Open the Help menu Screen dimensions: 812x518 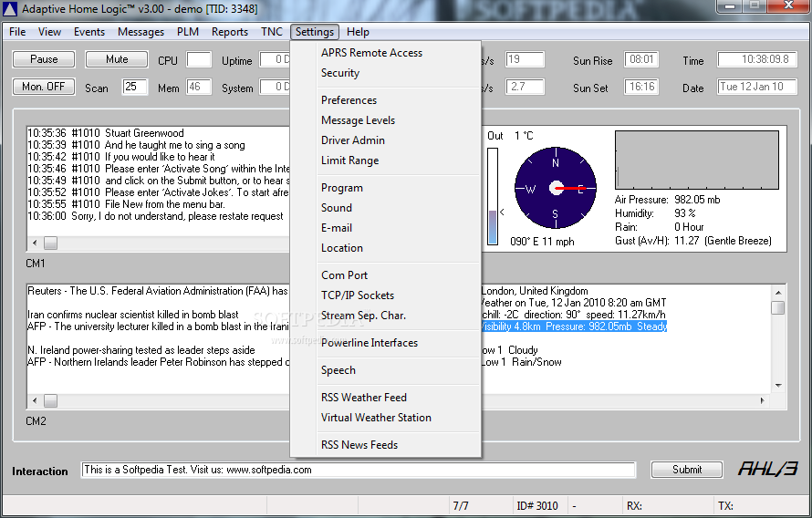pos(358,32)
